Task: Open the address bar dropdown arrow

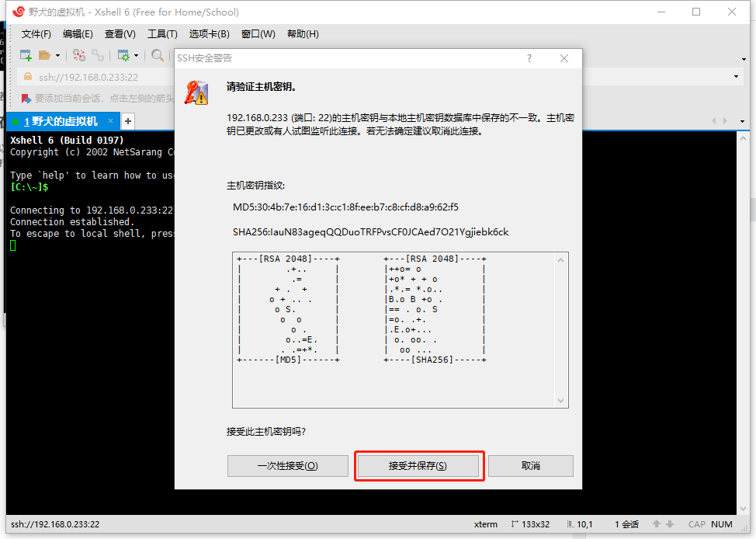Action: (737, 77)
